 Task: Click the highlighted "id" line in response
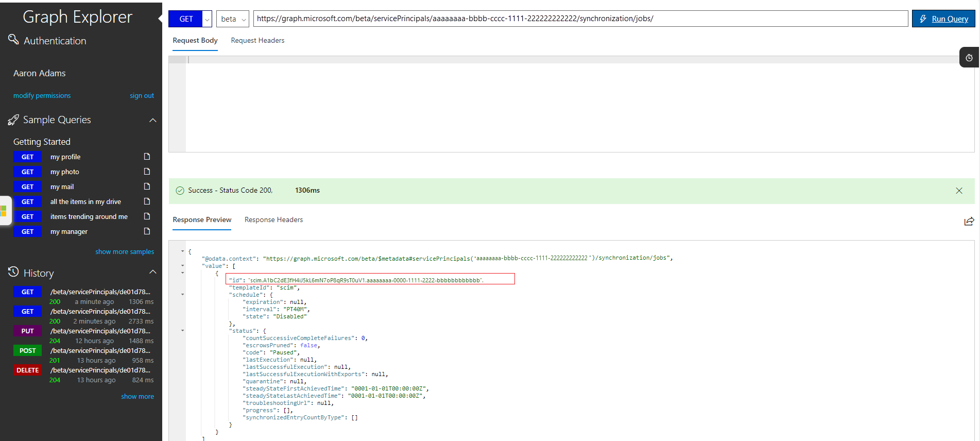[370, 279]
